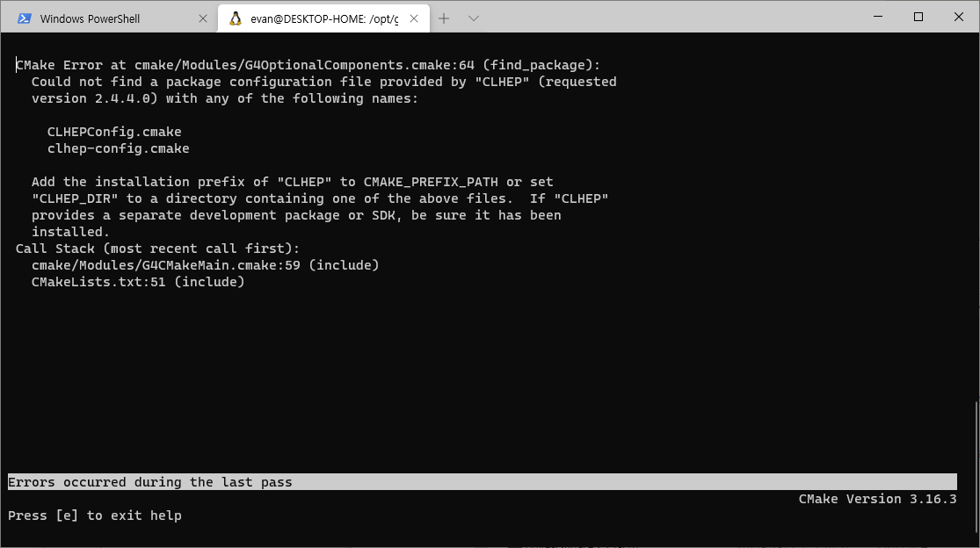Click the PowerShell icon in the first tab
The image size is (980, 548).
point(25,18)
